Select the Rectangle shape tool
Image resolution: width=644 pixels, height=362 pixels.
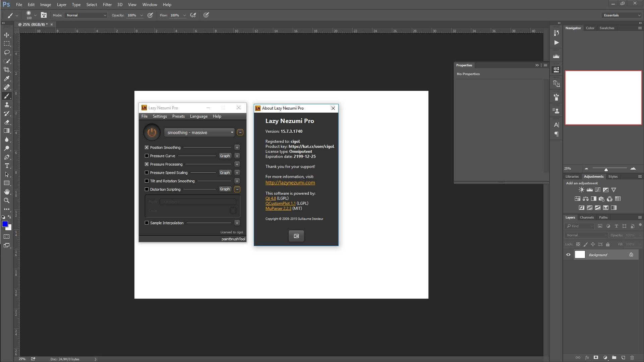tap(7, 183)
